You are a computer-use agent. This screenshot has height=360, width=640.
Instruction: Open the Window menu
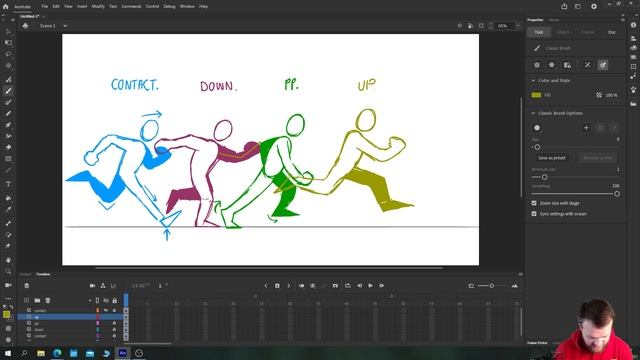[x=187, y=7]
